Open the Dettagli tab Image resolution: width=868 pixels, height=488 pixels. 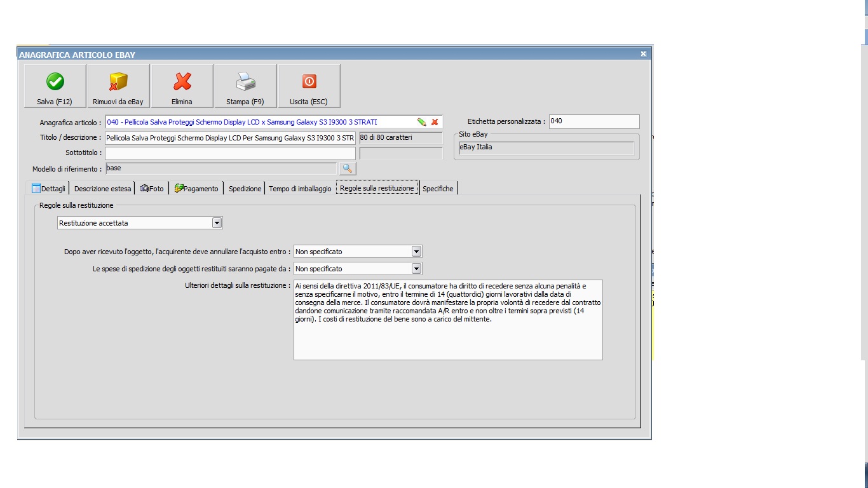pos(49,188)
